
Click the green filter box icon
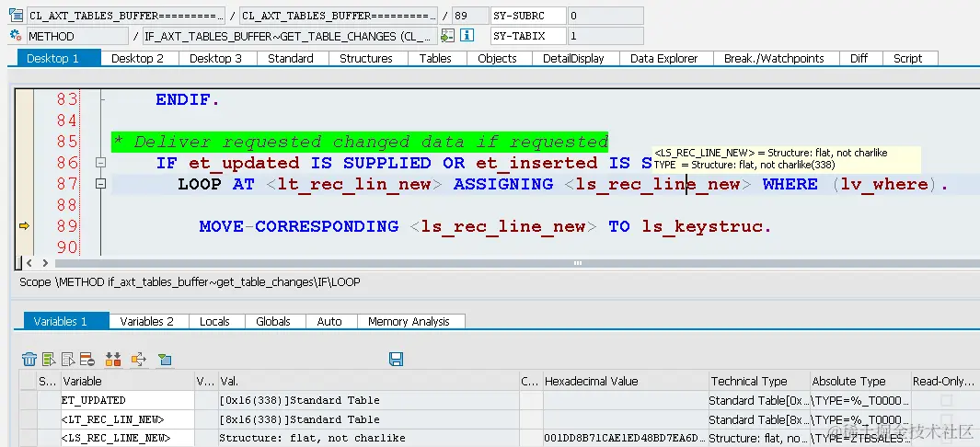click(165, 359)
